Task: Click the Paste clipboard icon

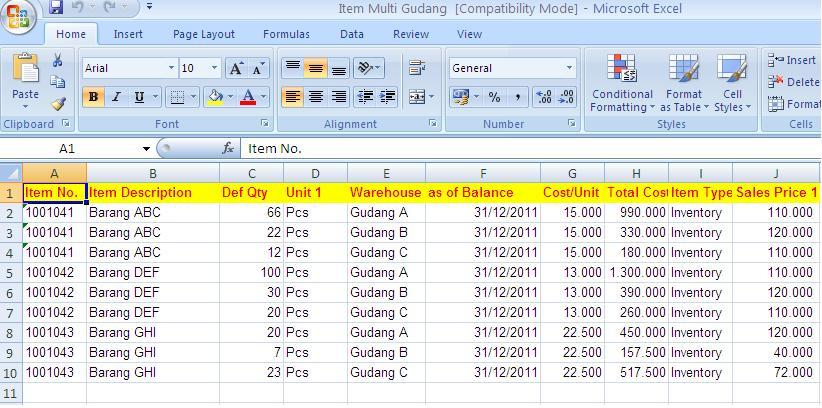Action: pos(25,68)
